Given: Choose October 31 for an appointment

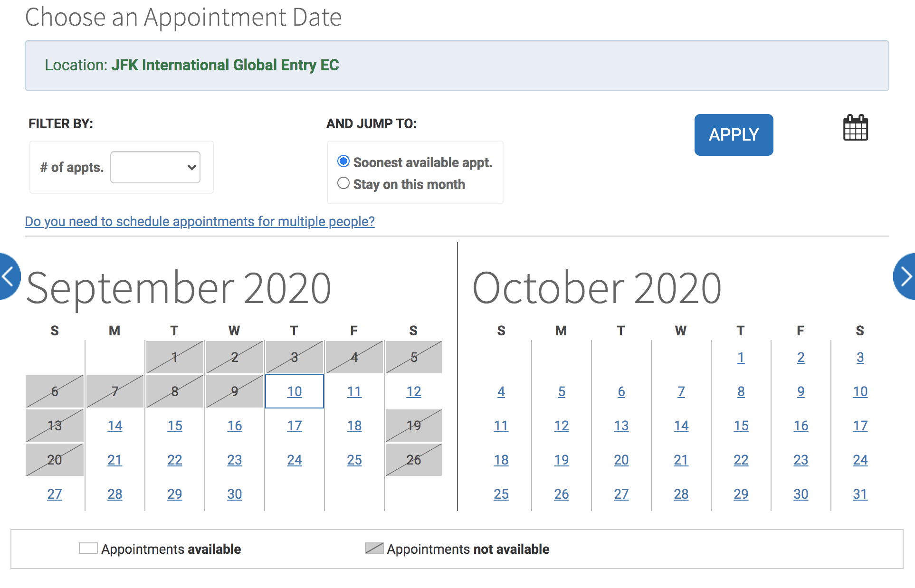Looking at the screenshot, I should coord(860,494).
